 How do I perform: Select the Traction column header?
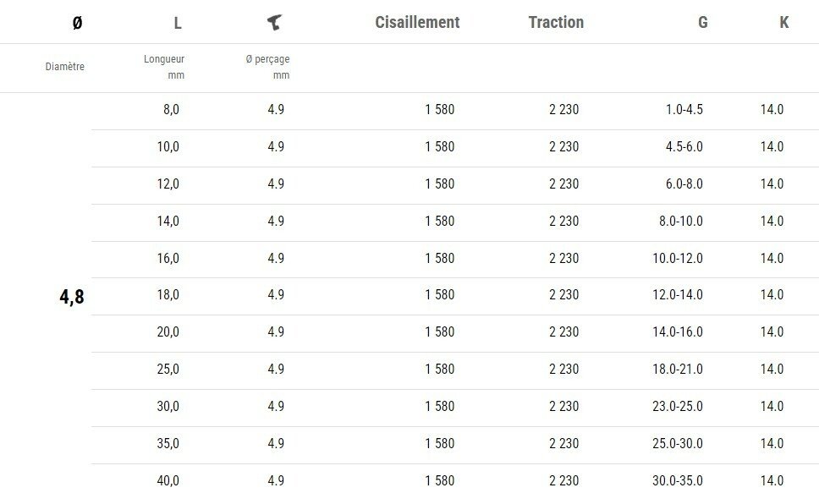point(556,23)
